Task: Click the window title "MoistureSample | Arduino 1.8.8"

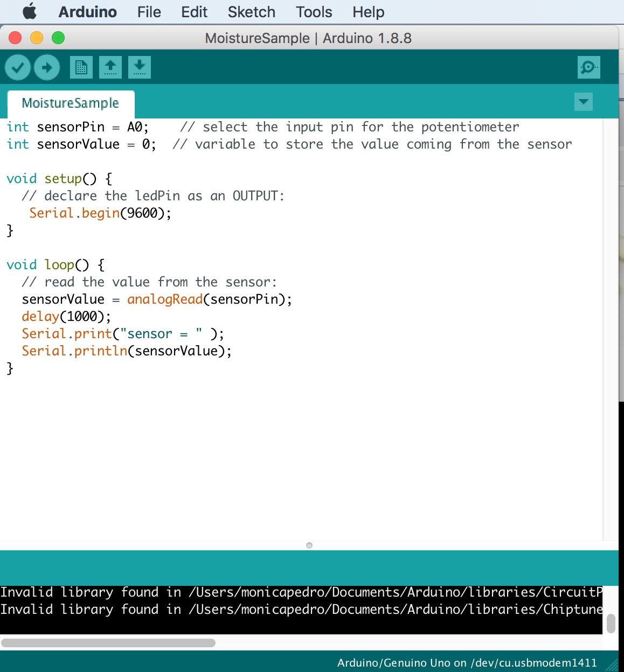Action: point(308,38)
